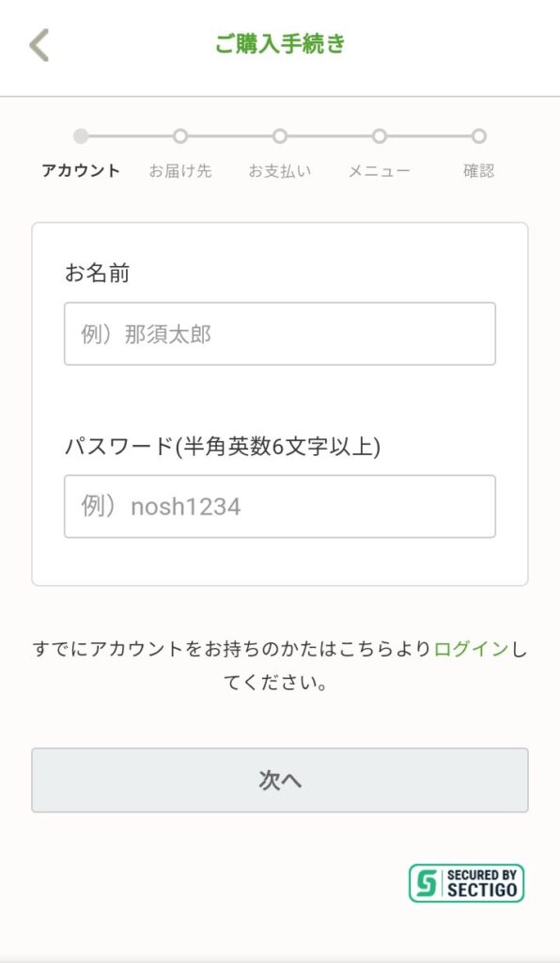560x963 pixels.
Task: Tap the お名前 field label
Action: (97, 273)
